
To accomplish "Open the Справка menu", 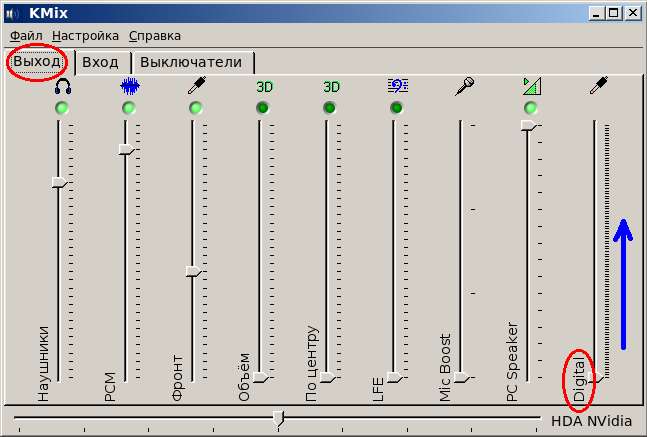I will point(155,36).
